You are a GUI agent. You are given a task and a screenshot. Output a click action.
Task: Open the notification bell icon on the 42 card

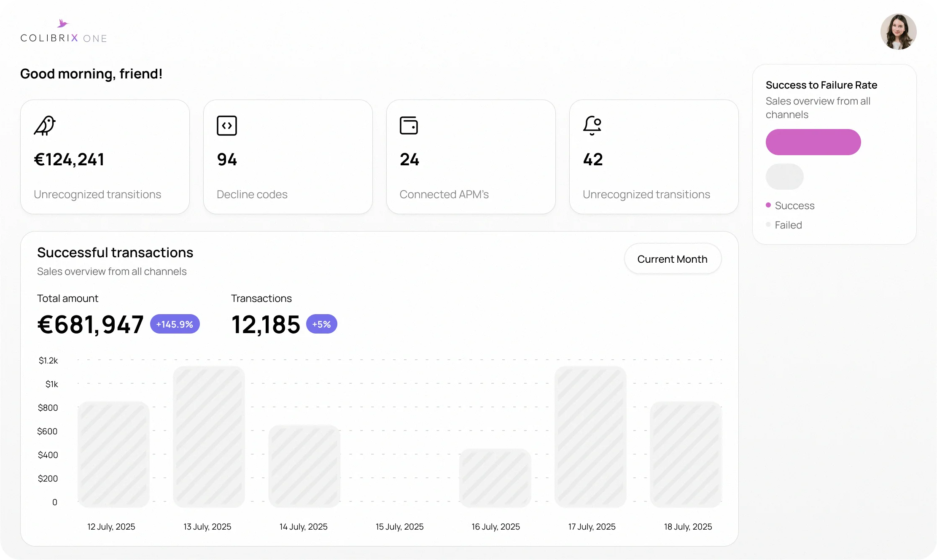[592, 125]
